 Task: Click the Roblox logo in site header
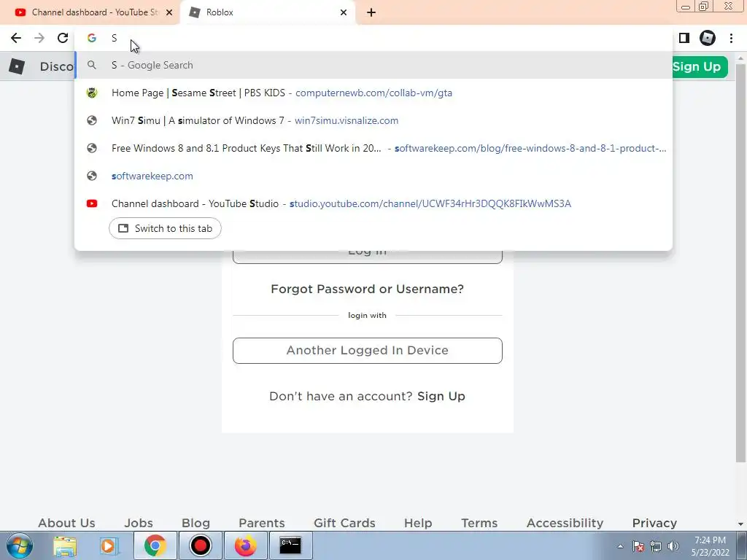(17, 66)
